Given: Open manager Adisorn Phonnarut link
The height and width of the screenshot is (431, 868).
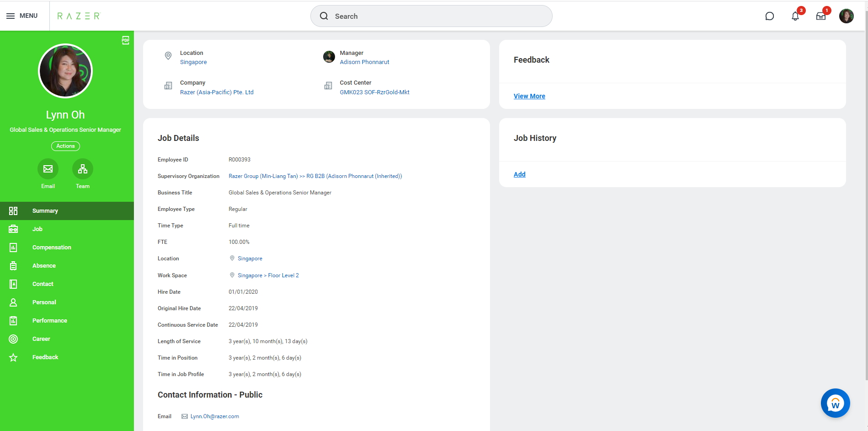Looking at the screenshot, I should click(x=364, y=62).
